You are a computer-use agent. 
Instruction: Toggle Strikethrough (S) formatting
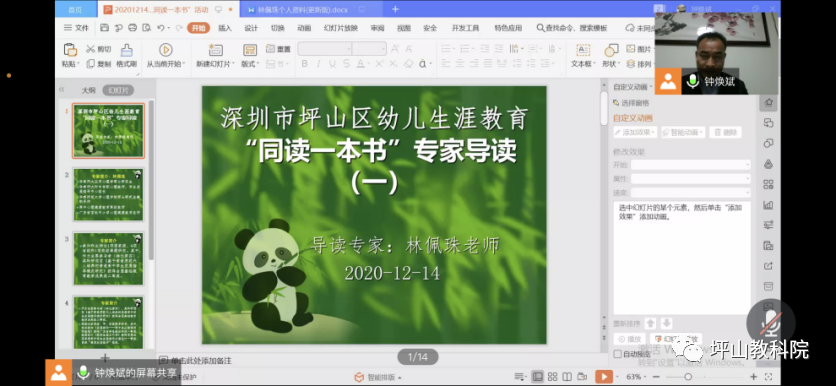pos(346,64)
